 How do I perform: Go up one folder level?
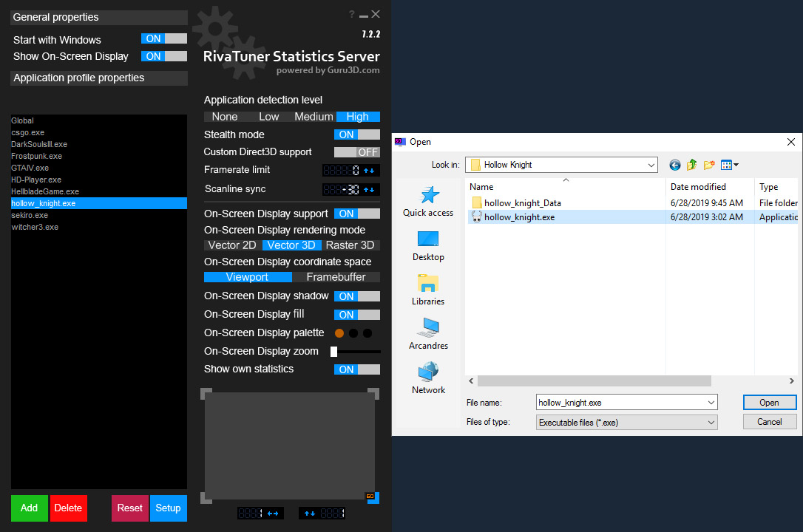(691, 165)
